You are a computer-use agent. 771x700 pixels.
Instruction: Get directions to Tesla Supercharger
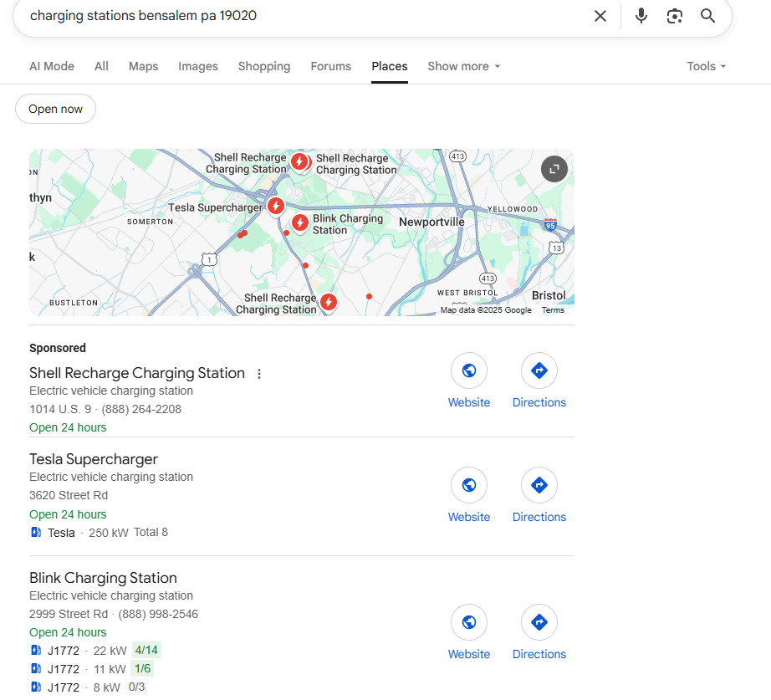[539, 485]
